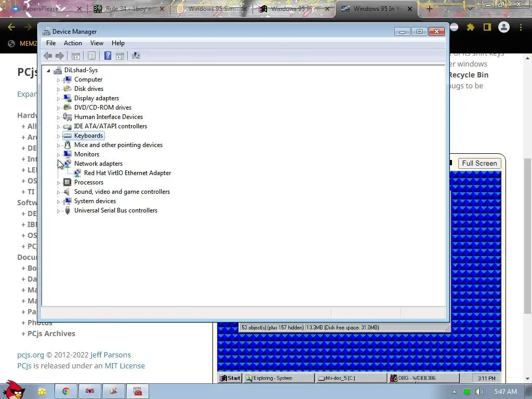Image resolution: width=532 pixels, height=399 pixels.
Task: Click the volume speaker tray icon
Action: pyautogui.click(x=479, y=392)
